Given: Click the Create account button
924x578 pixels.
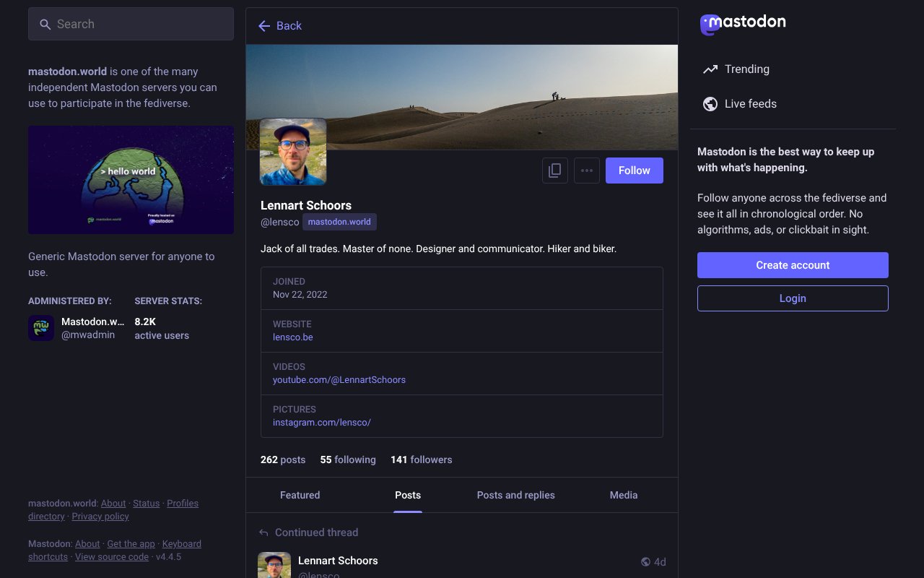Looking at the screenshot, I should coord(792,265).
